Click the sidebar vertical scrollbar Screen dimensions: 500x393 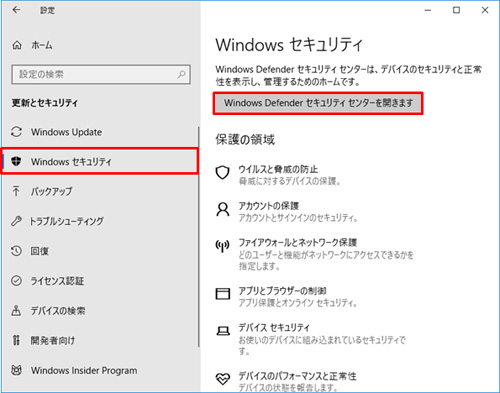pos(199,237)
